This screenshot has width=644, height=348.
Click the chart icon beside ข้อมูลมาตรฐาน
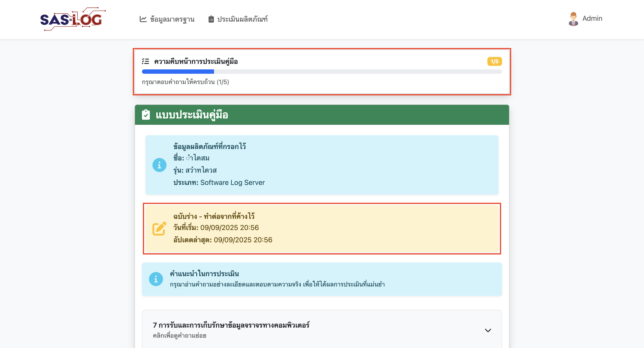(143, 19)
